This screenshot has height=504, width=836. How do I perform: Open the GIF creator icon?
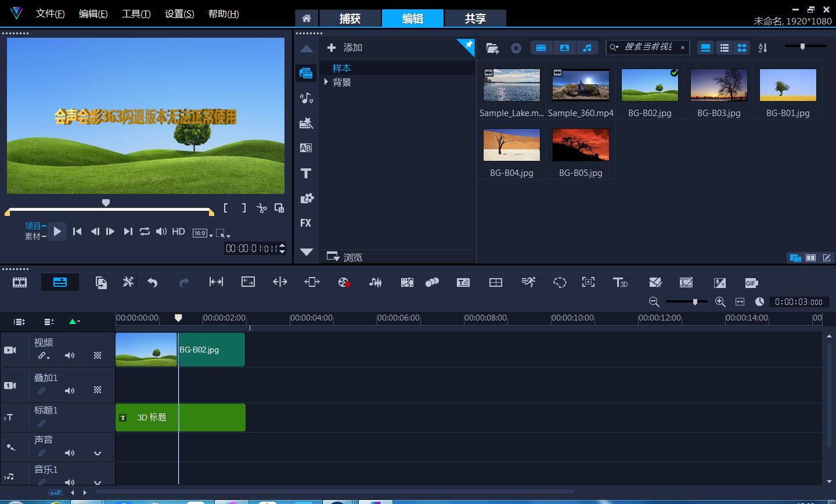(751, 283)
